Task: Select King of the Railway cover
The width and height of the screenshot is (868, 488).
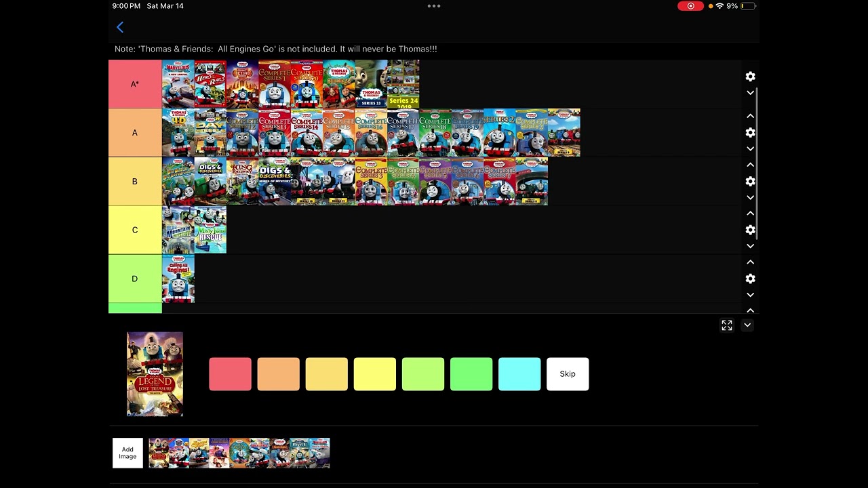Action: tap(243, 182)
